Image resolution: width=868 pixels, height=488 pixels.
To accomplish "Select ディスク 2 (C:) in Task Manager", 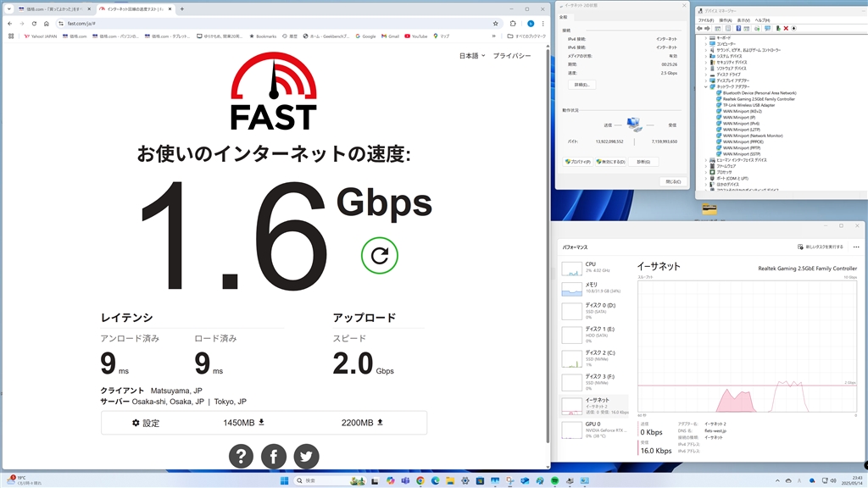I will click(594, 358).
